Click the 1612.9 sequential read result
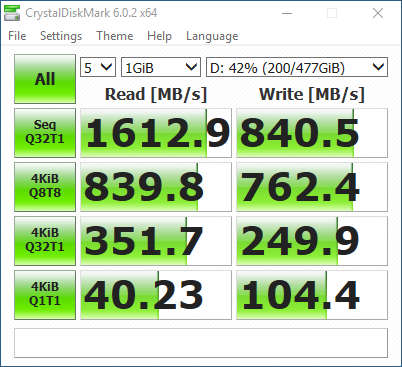The width and height of the screenshot is (402, 367). 156,133
